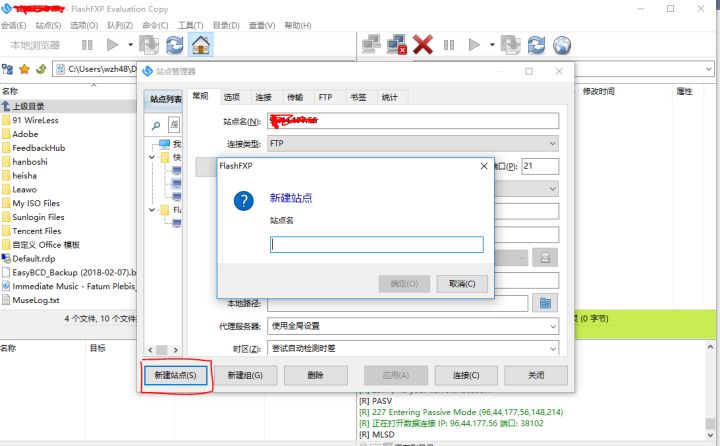720x446 pixels.
Task: Click the local pane play button
Action: click(x=112, y=45)
